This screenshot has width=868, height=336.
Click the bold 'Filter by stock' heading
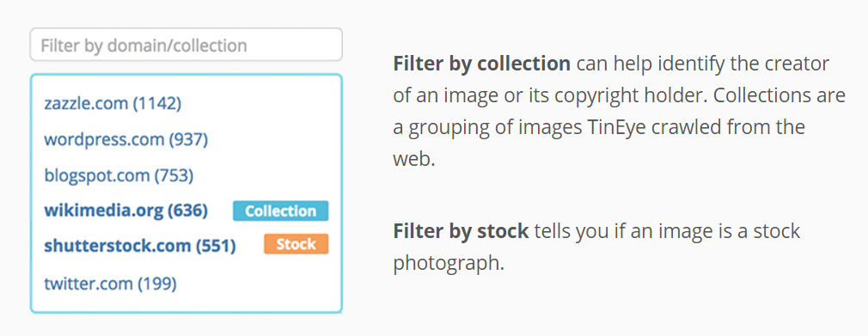(x=461, y=231)
